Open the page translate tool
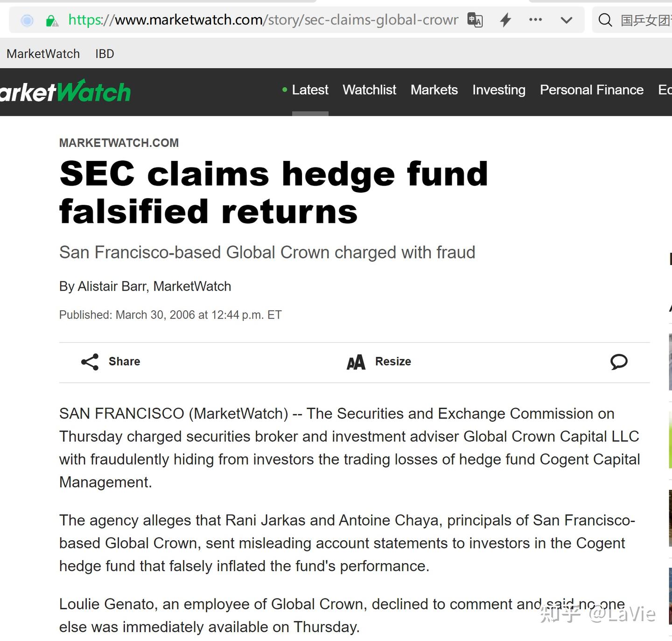 [475, 20]
